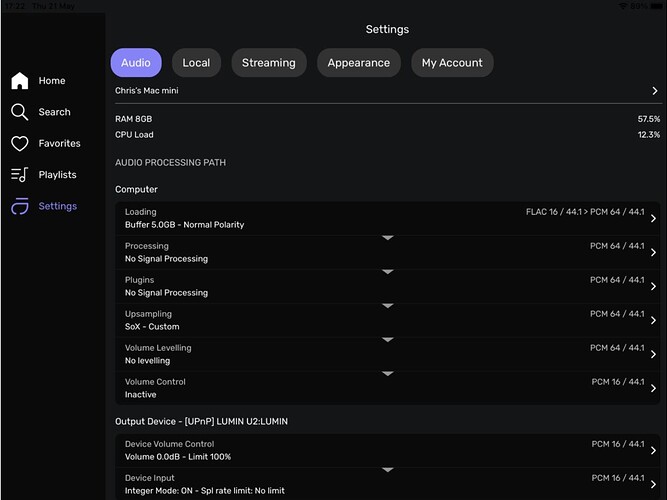Open Favorites via the heart icon
This screenshot has width=667, height=500.
pyautogui.click(x=20, y=143)
